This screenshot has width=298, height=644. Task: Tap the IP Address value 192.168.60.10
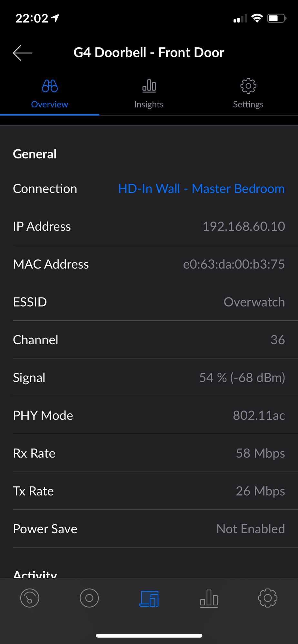pyautogui.click(x=243, y=226)
